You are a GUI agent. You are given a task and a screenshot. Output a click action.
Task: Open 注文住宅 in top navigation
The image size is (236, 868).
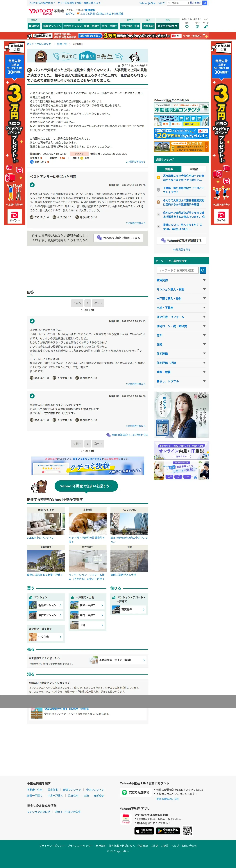tap(126, 26)
